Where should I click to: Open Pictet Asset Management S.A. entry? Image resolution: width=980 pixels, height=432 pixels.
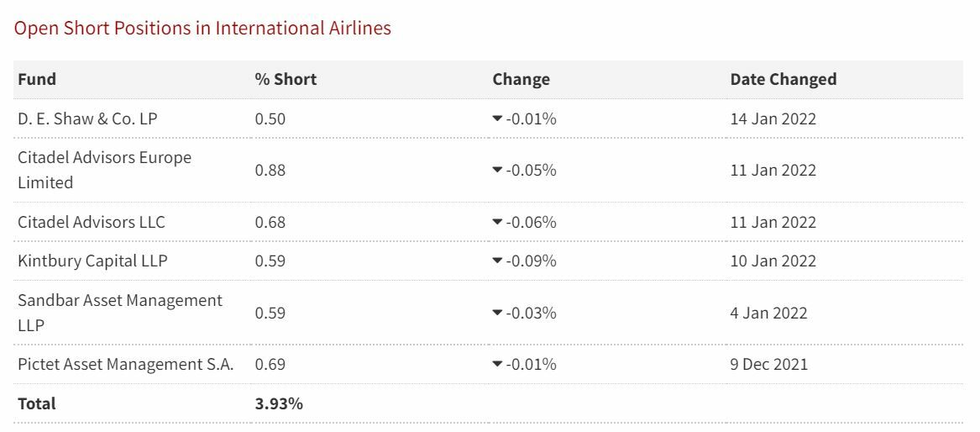(125, 364)
